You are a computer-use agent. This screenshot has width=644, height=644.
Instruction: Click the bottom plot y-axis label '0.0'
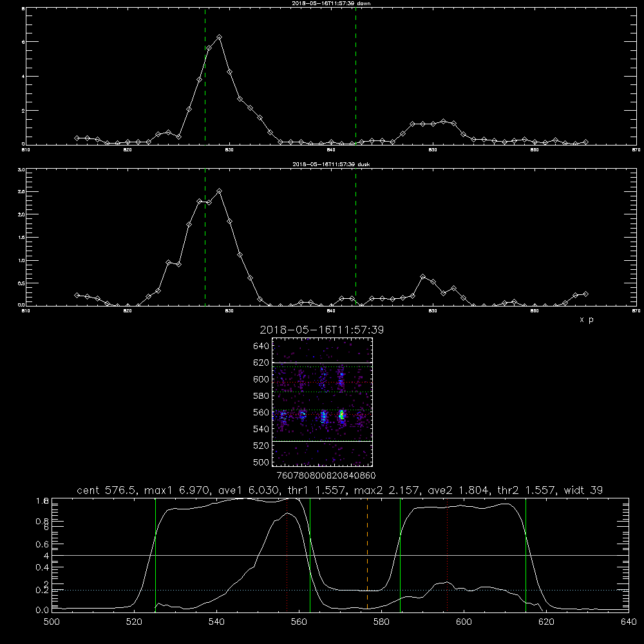pos(43,611)
